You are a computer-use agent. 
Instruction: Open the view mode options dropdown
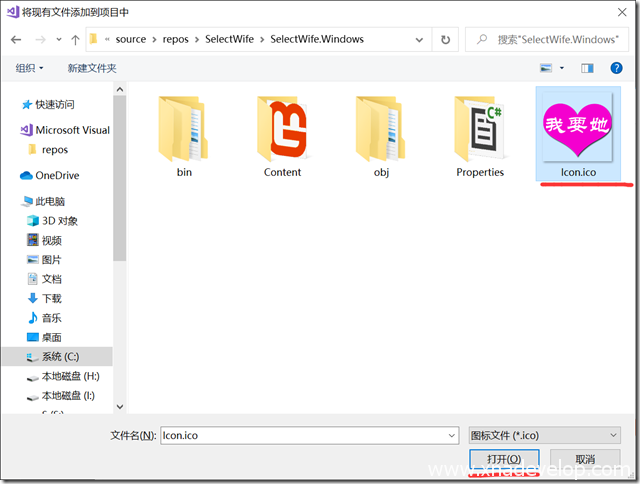point(561,68)
